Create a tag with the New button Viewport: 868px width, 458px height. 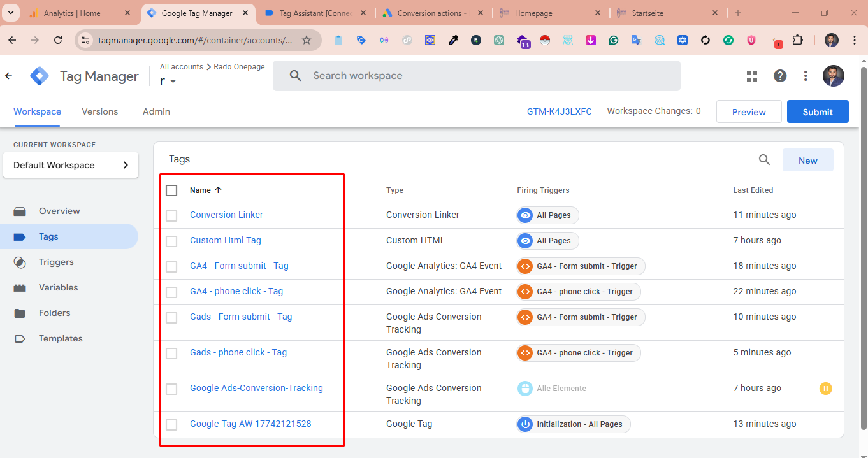(808, 160)
